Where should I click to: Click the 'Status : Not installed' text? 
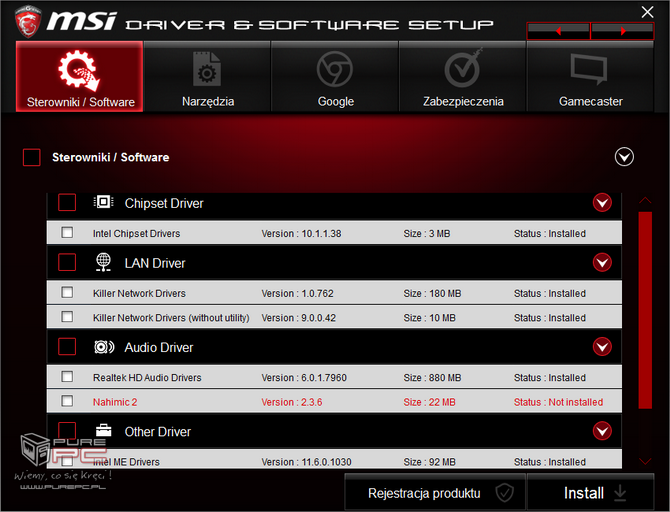(x=558, y=402)
